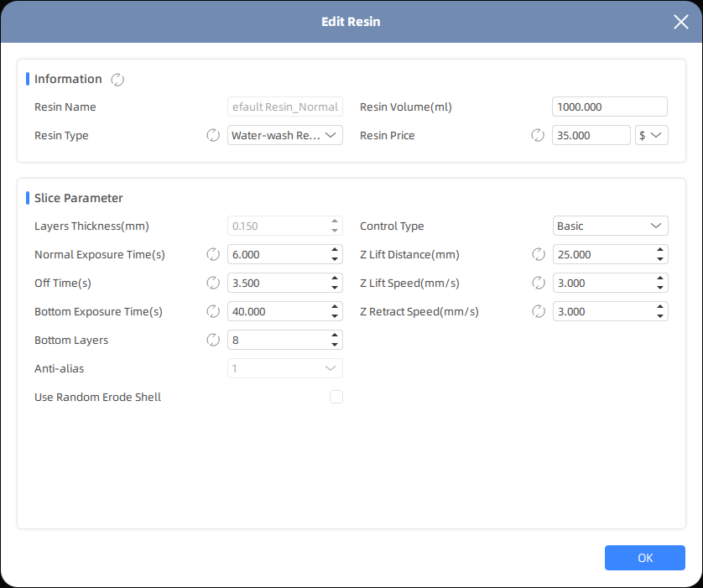Reset Bottom Exposure Time to default

pyautogui.click(x=213, y=311)
